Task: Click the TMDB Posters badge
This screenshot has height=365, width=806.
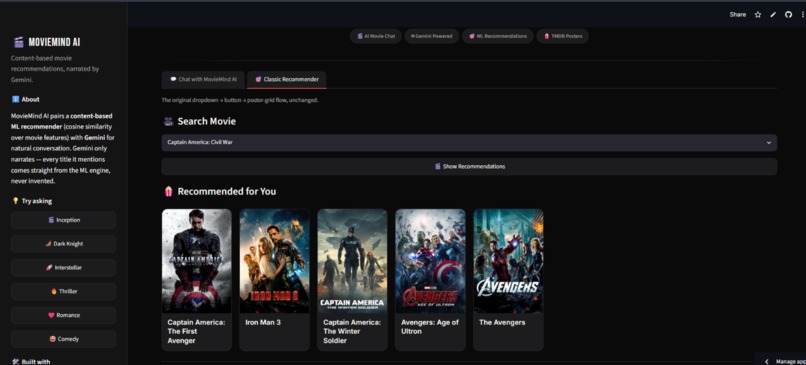Action: pyautogui.click(x=562, y=36)
